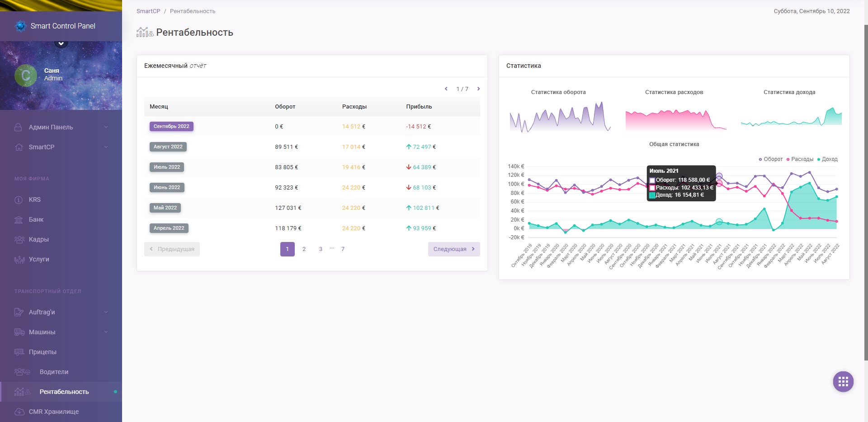Image resolution: width=868 pixels, height=422 pixels.
Task: Click the Сентябрь 2022 month badge
Action: click(171, 126)
